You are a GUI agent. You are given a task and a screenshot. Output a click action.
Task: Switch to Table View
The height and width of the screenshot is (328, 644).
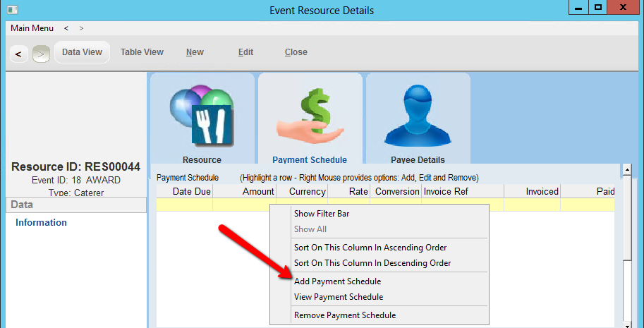click(142, 52)
